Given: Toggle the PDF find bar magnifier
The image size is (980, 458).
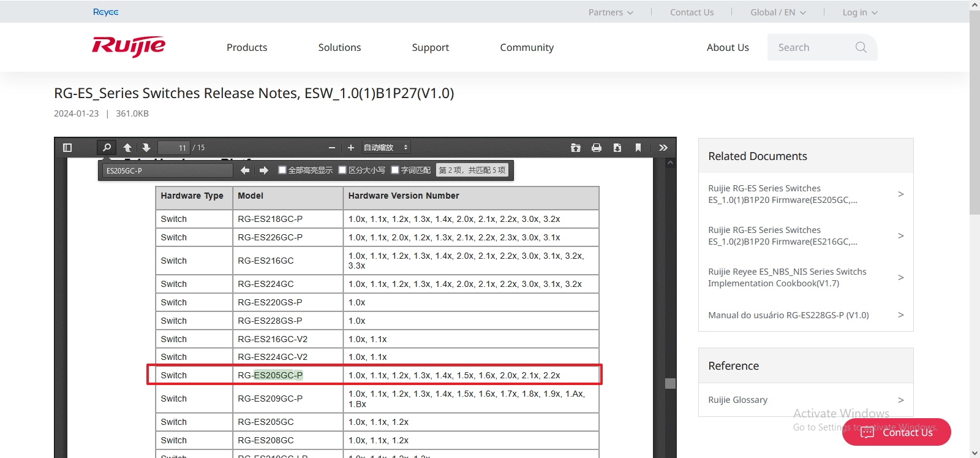Looking at the screenshot, I should click(x=107, y=148).
